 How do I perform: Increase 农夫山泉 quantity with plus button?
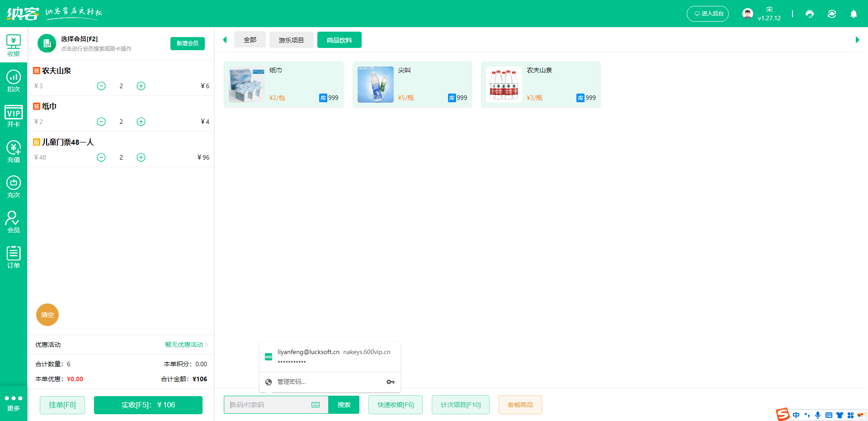[x=141, y=86]
